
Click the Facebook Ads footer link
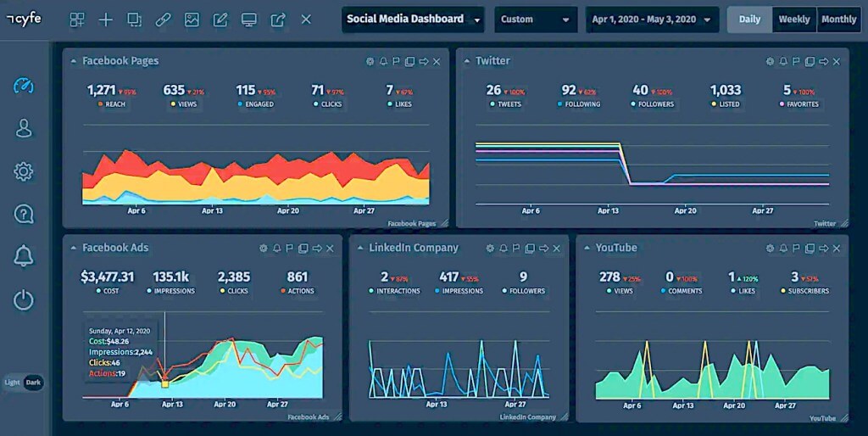(309, 417)
